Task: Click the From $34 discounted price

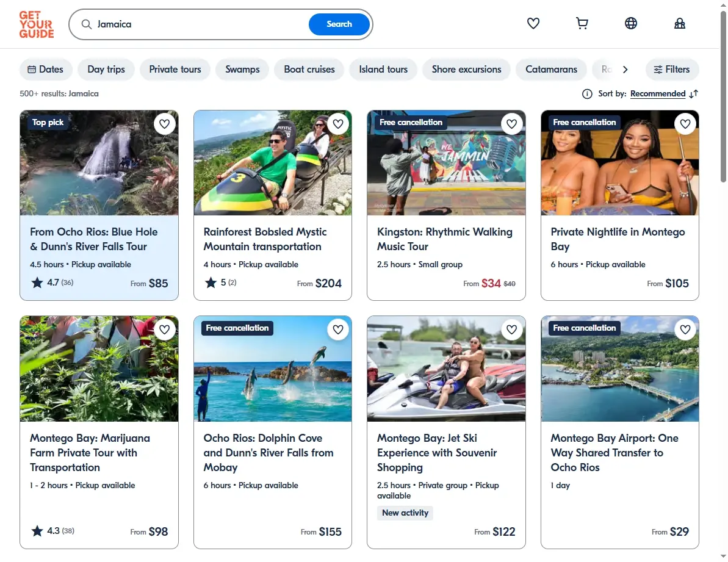Action: (489, 283)
